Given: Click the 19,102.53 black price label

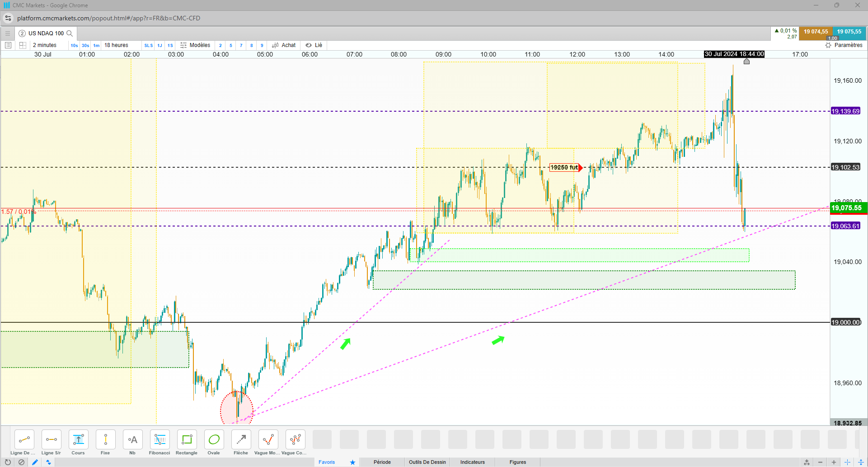Looking at the screenshot, I should click(x=845, y=167).
